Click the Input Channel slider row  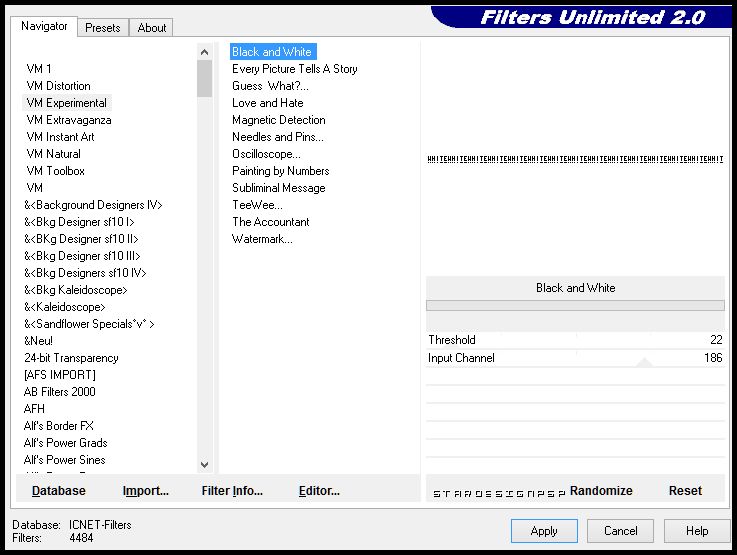click(x=575, y=358)
